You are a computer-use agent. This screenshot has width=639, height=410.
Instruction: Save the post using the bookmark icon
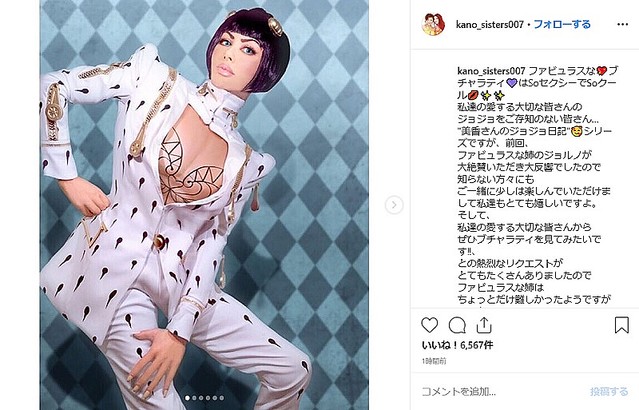pos(621,325)
